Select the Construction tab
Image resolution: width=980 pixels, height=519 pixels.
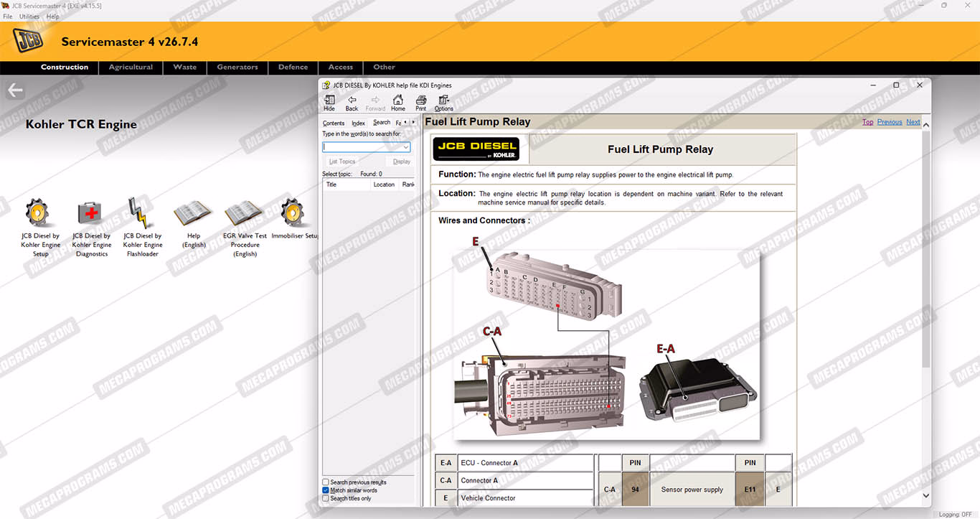[65, 67]
